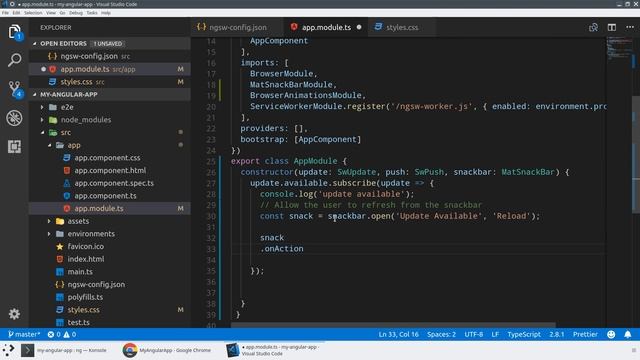This screenshot has height=360, width=640.
Task: Open the More Actions ellipsis menu
Action: 630,27
